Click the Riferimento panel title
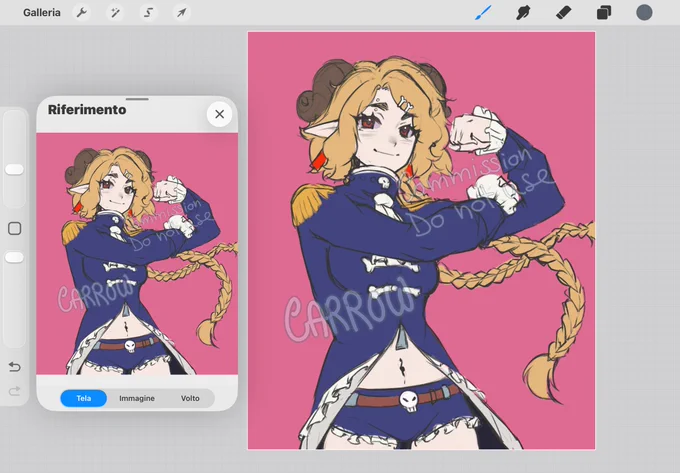680x473 pixels. [87, 110]
